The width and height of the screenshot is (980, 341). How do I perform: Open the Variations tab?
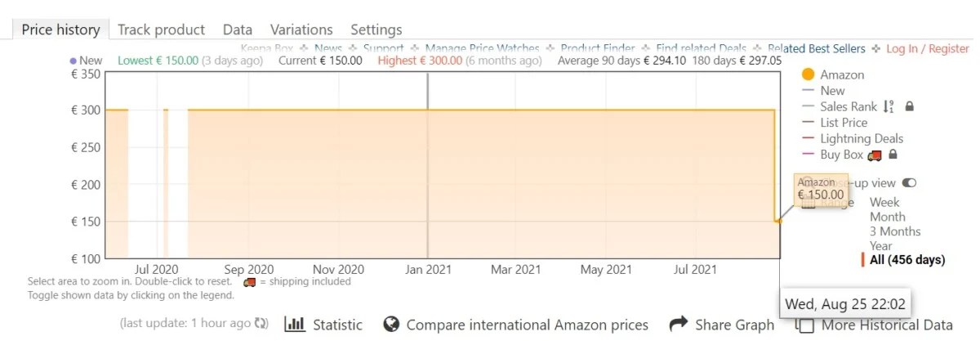click(301, 29)
